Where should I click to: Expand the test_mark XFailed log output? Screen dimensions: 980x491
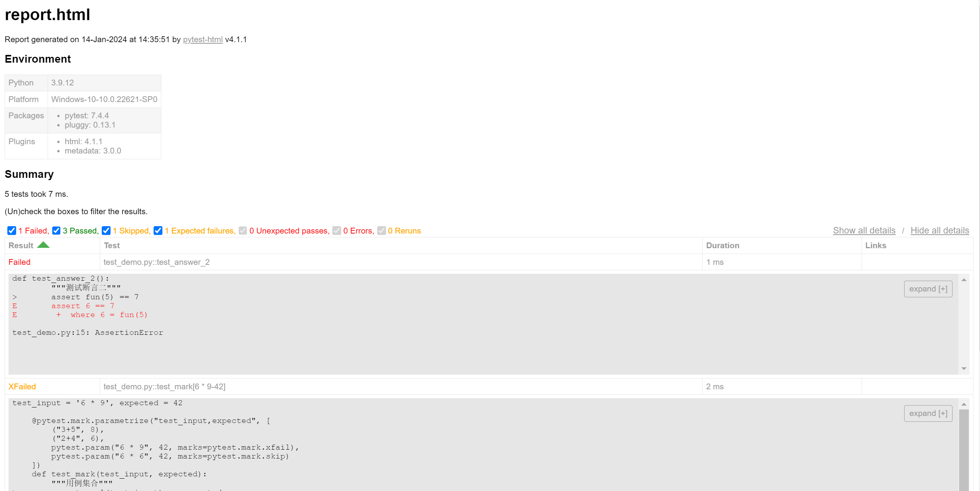tap(928, 414)
